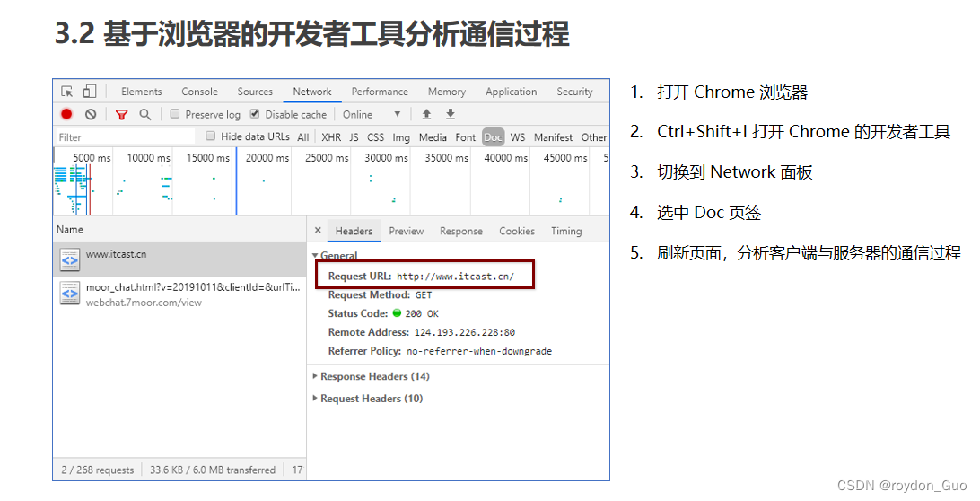Open search with the magnifier icon
The height and width of the screenshot is (501, 980).
[145, 114]
